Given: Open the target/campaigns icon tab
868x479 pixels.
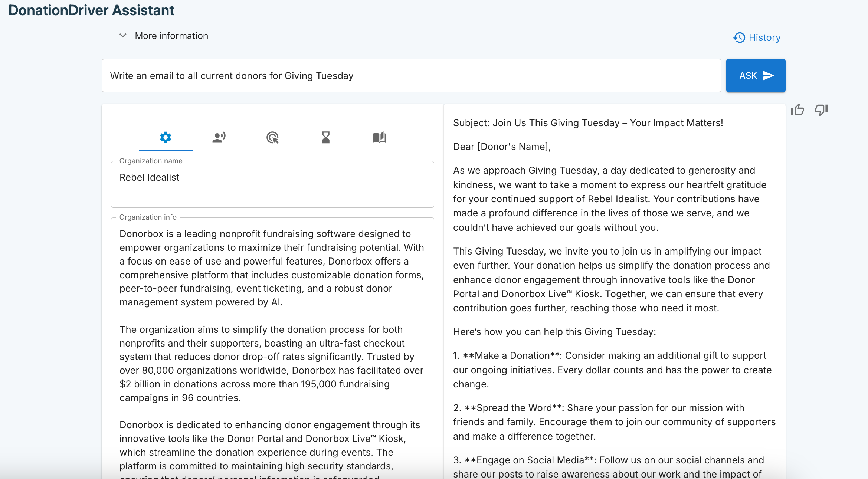Looking at the screenshot, I should [272, 137].
